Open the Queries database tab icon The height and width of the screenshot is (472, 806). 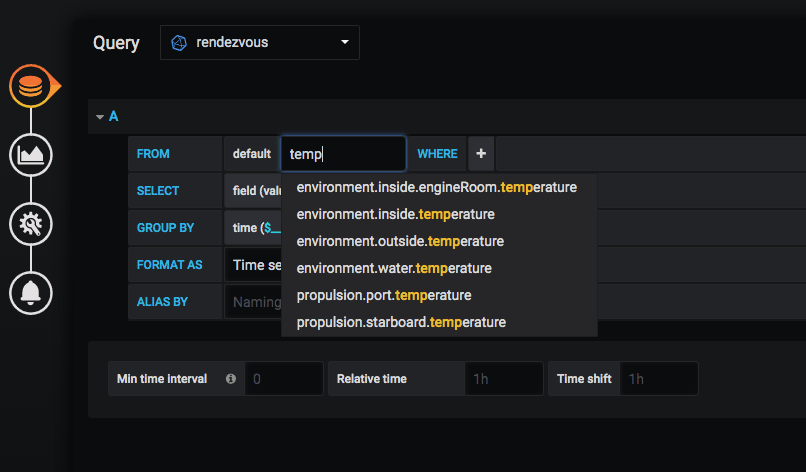tap(31, 86)
